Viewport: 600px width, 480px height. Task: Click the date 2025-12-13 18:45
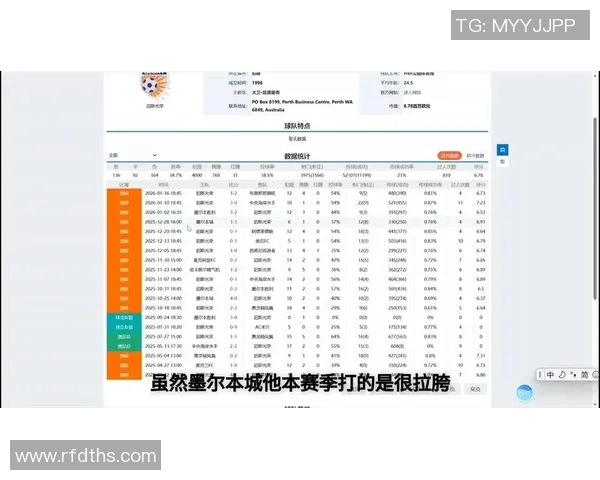(x=163, y=241)
